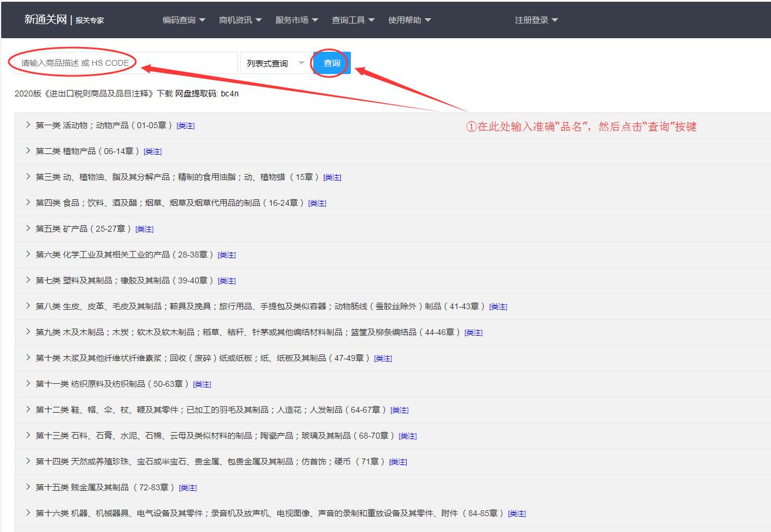Open [类注] link for 第三类 动、植物油
Viewport: 771px width, 532px height.
[333, 178]
